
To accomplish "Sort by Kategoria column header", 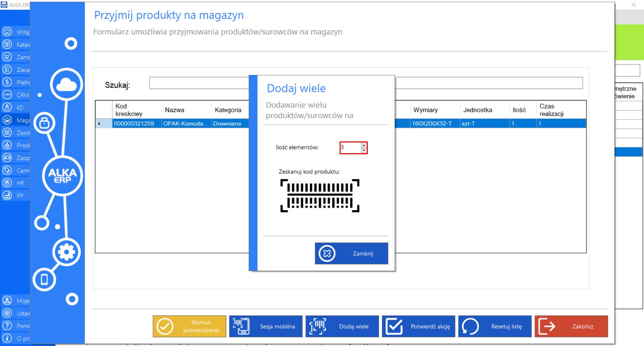I will 230,110.
